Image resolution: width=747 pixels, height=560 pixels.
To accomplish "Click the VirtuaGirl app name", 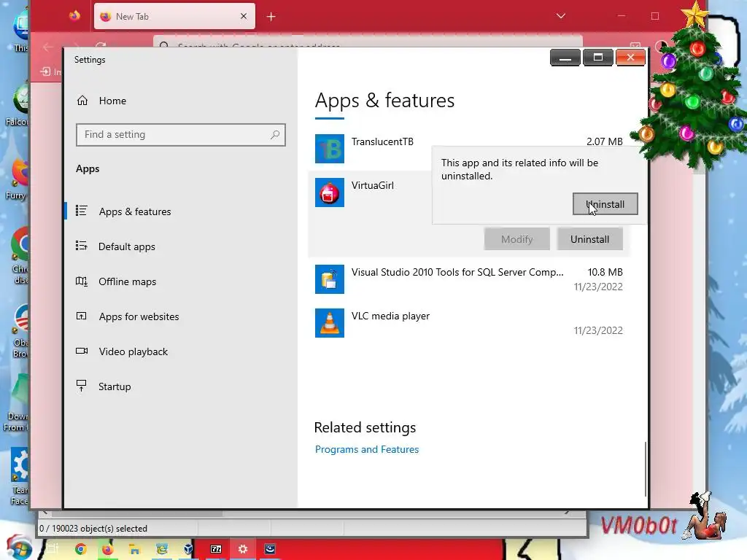I will click(x=373, y=185).
